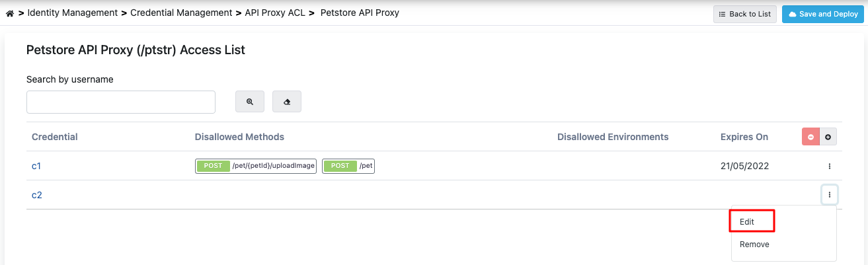Click the Expires On column header

point(744,137)
